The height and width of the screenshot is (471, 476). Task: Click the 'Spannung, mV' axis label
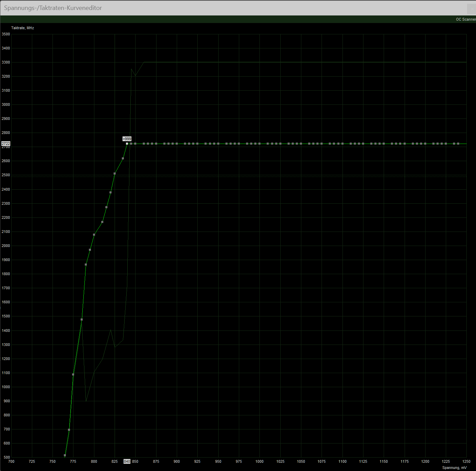click(x=454, y=468)
